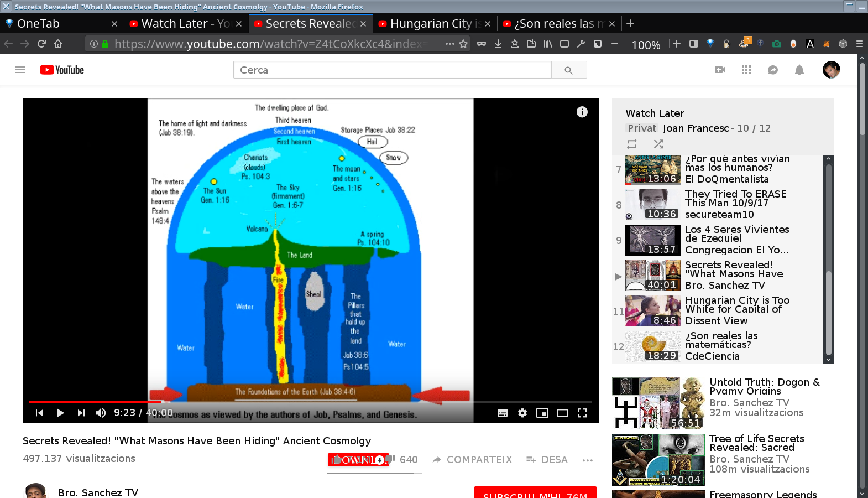This screenshot has width=868, height=498.
Task: Skip to the next video
Action: 81,413
